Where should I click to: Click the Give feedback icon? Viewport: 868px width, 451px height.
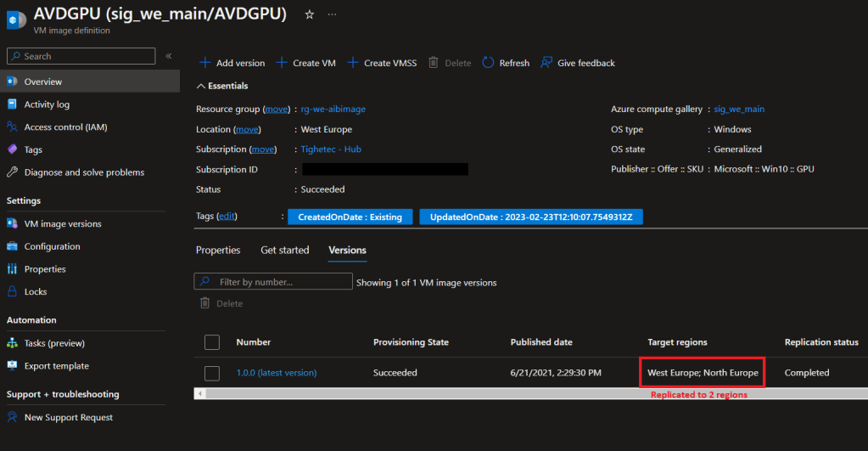tap(547, 63)
